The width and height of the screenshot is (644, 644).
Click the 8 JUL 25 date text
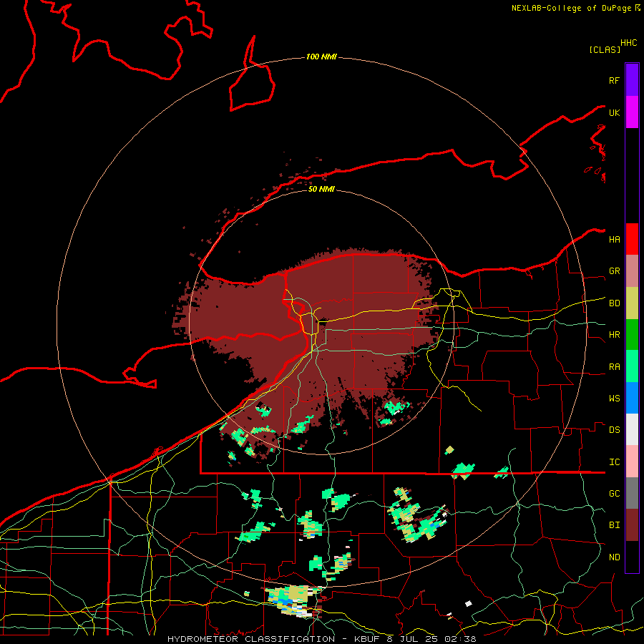(413, 639)
